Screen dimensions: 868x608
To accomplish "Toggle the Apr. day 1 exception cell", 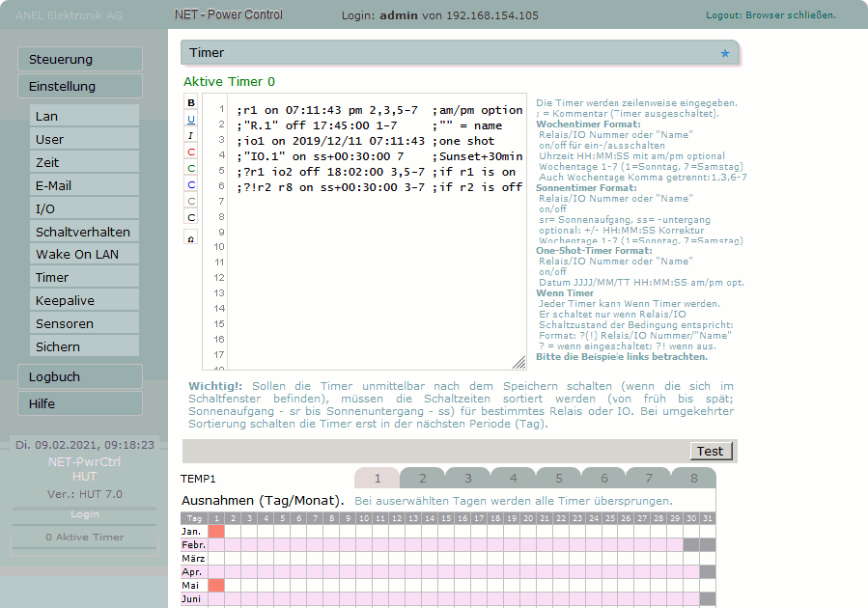I will [216, 572].
